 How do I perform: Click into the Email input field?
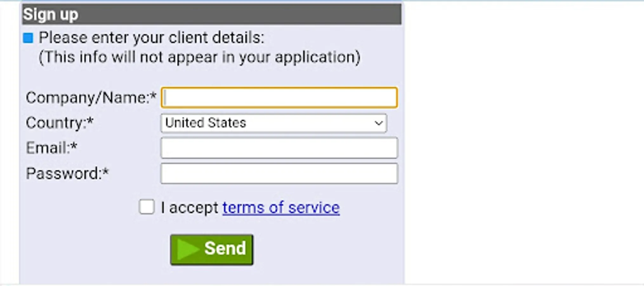(x=279, y=148)
